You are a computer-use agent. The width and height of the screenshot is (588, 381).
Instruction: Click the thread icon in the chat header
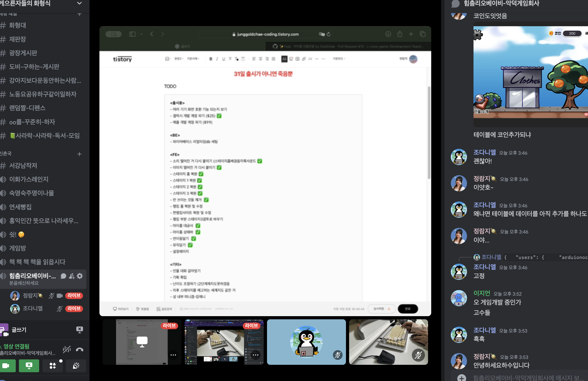[x=455, y=3]
